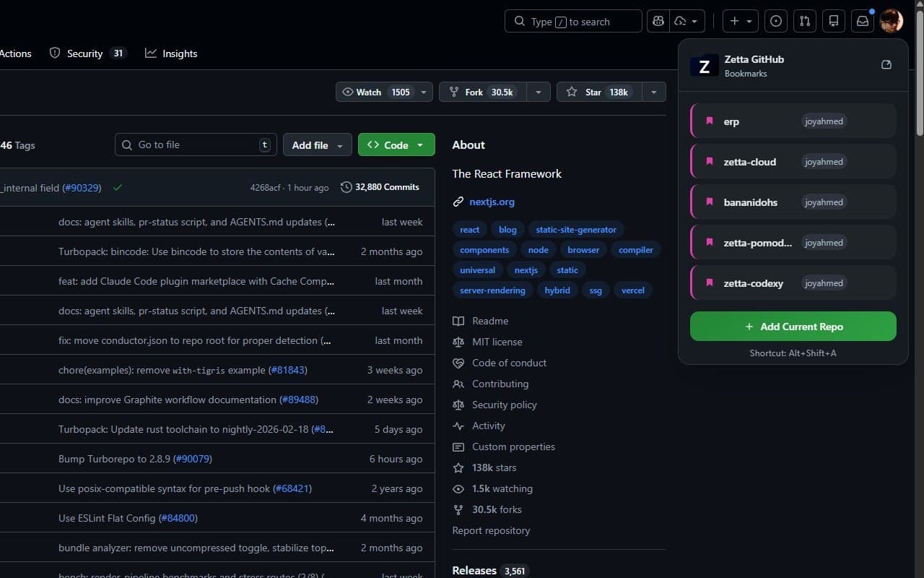Viewport: 924px width, 578px height.
Task: Click the Insights graph icon
Action: [x=151, y=53]
